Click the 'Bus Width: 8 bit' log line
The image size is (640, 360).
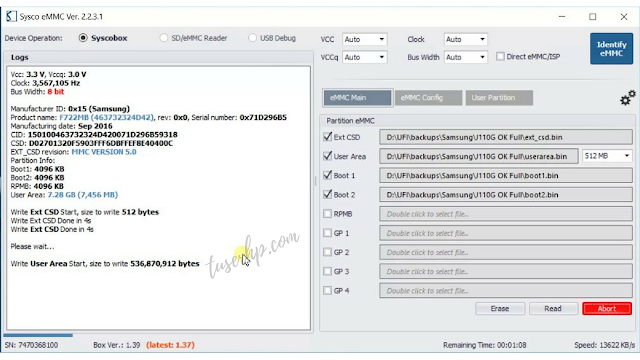[x=37, y=91]
